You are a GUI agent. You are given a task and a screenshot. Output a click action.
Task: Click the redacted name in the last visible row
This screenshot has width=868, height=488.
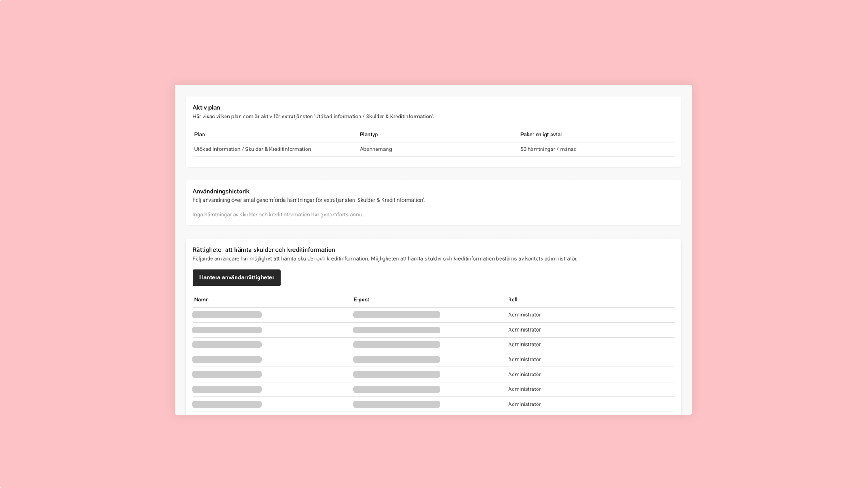[226, 404]
